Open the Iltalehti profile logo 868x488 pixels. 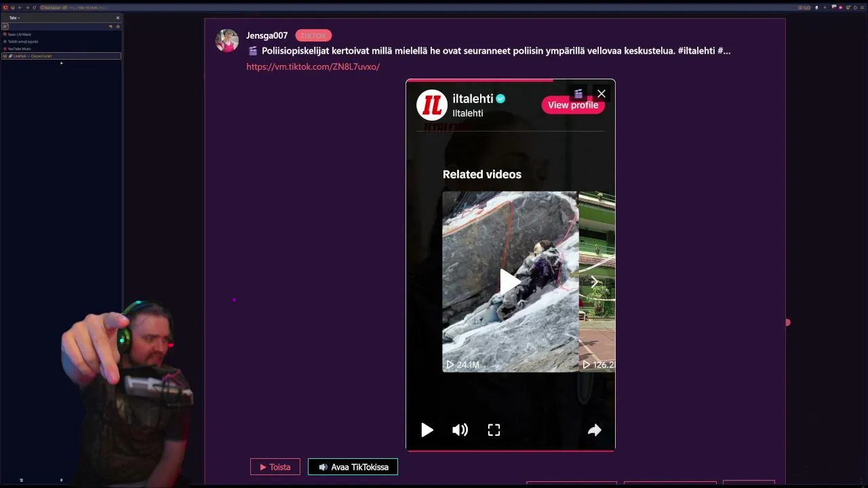[432, 105]
